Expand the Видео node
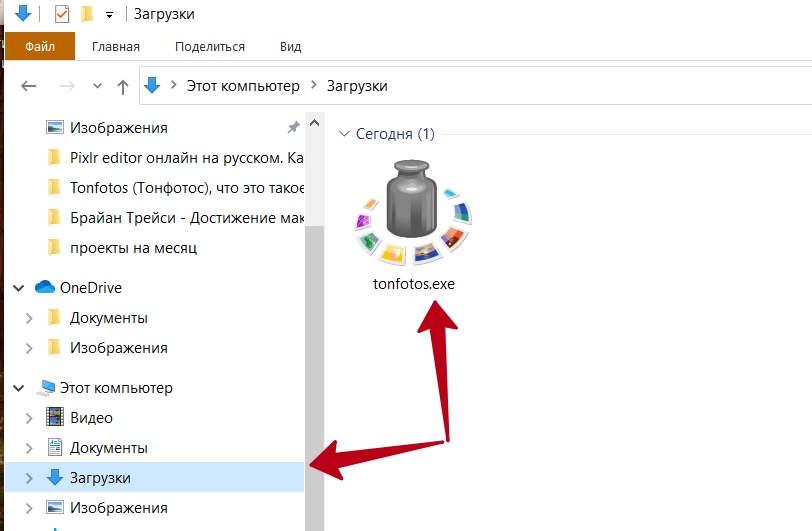The height and width of the screenshot is (531, 812). (30, 418)
